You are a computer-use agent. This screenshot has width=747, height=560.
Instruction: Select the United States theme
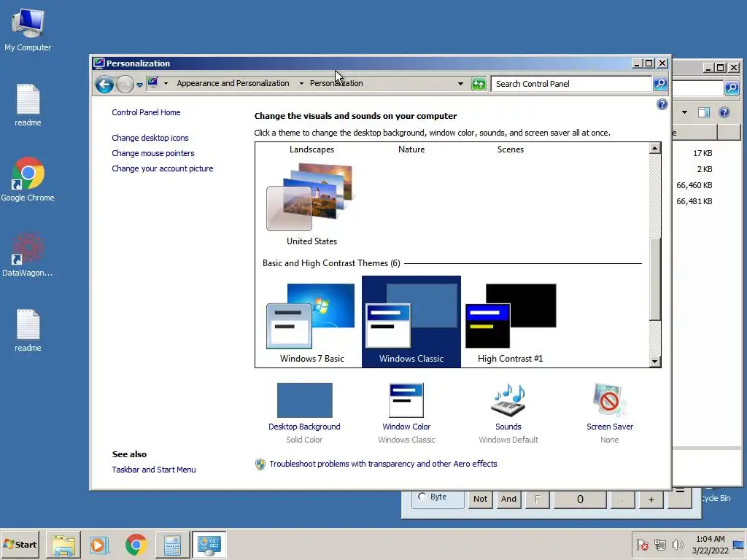point(311,205)
